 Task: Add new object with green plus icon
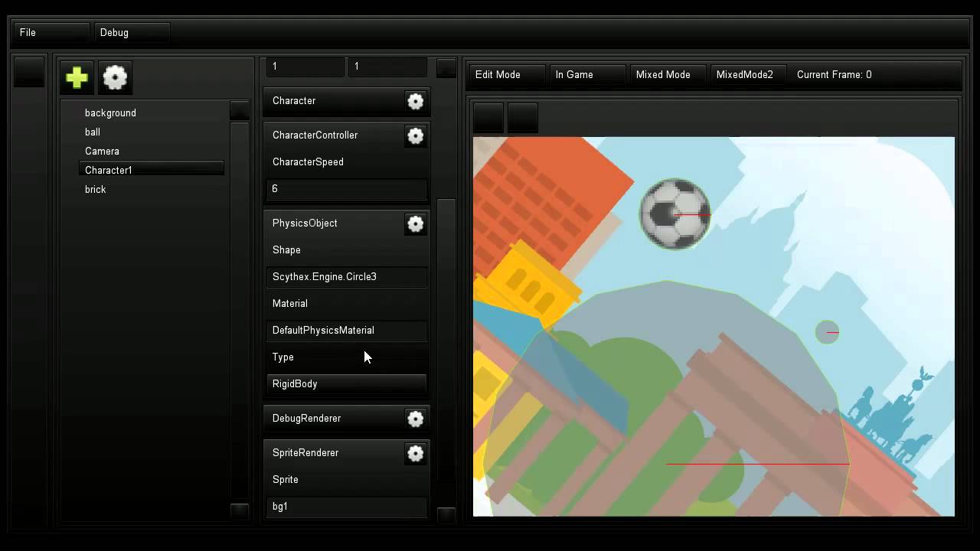(77, 77)
